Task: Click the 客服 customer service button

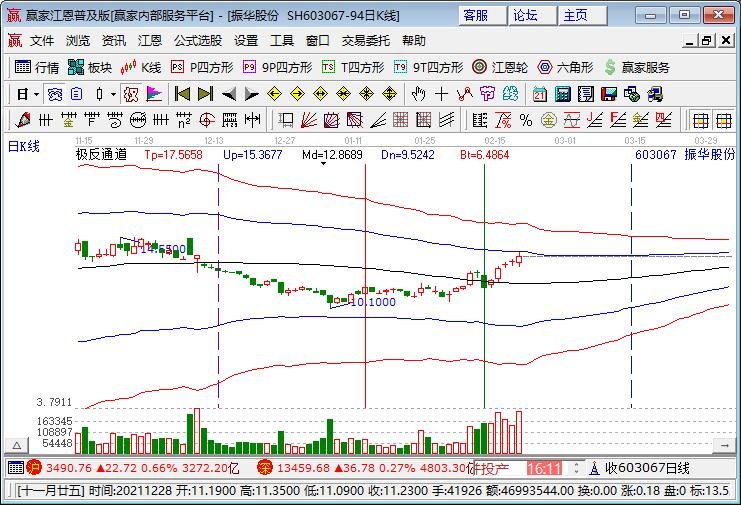Action: [482, 16]
